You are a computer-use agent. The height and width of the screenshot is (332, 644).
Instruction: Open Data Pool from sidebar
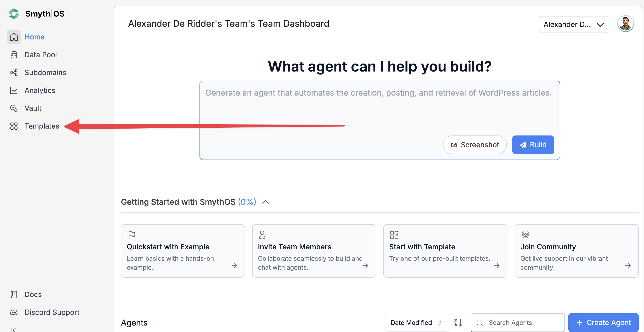[40, 55]
